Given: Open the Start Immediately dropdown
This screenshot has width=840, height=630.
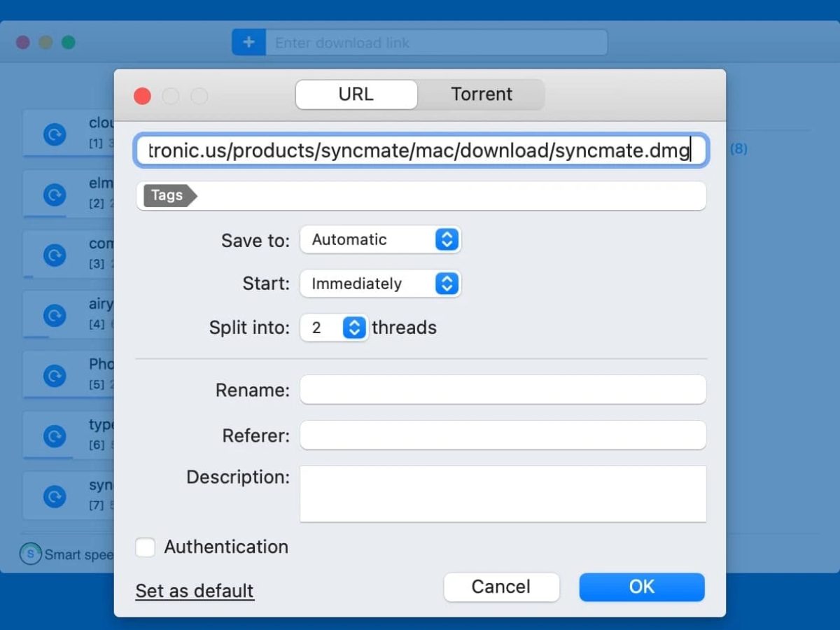Looking at the screenshot, I should pos(380,283).
